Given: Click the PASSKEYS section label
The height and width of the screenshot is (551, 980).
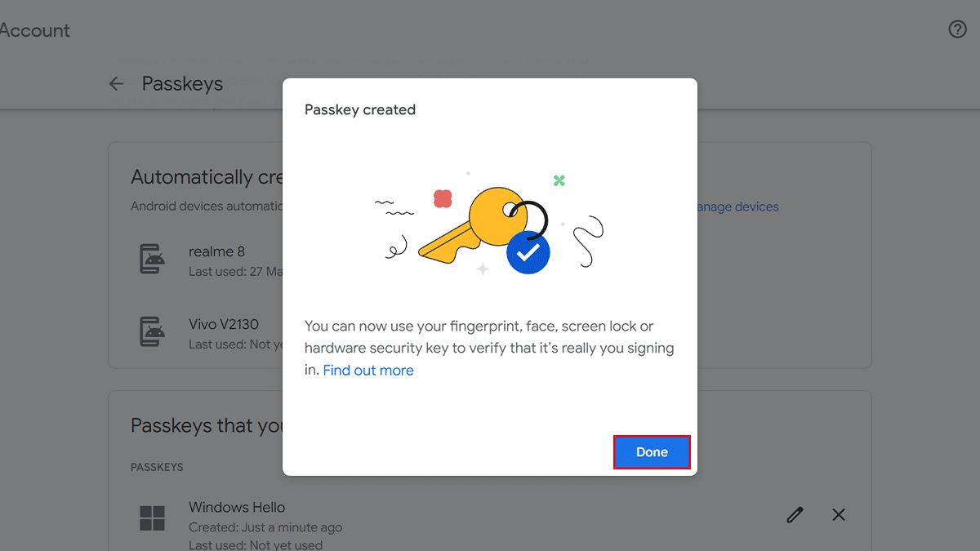Looking at the screenshot, I should (157, 467).
